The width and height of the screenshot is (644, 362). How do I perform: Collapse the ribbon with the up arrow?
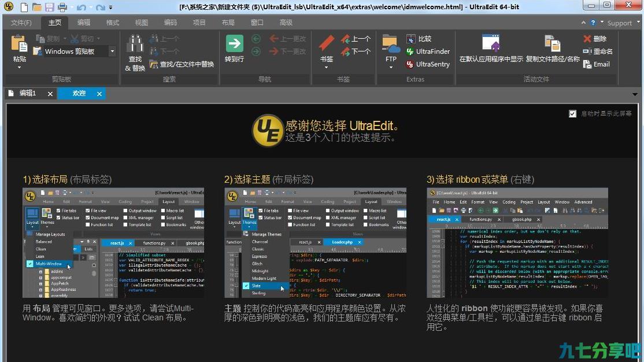(584, 23)
